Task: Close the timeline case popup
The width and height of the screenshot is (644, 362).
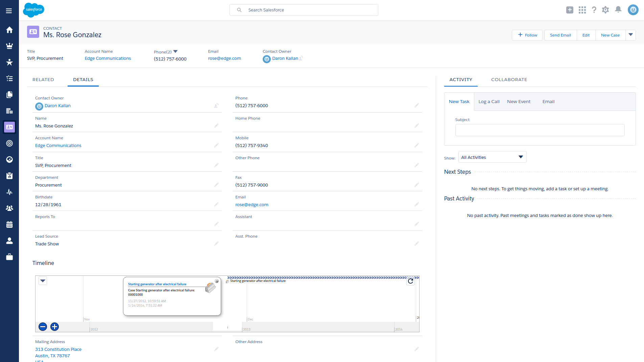Action: point(217,281)
